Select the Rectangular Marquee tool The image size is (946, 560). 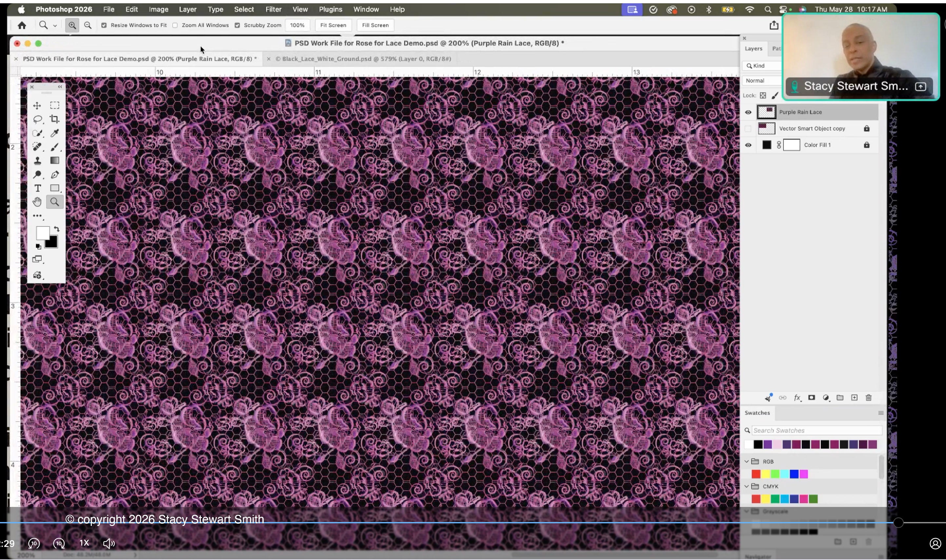[x=55, y=105]
